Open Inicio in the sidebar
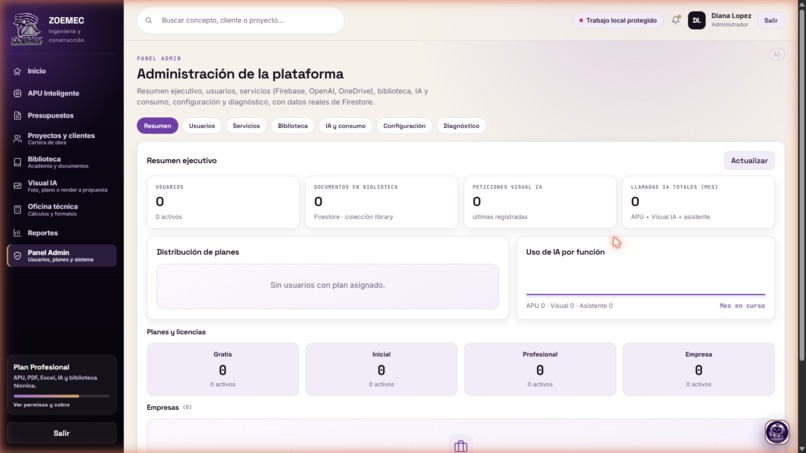 [61, 71]
